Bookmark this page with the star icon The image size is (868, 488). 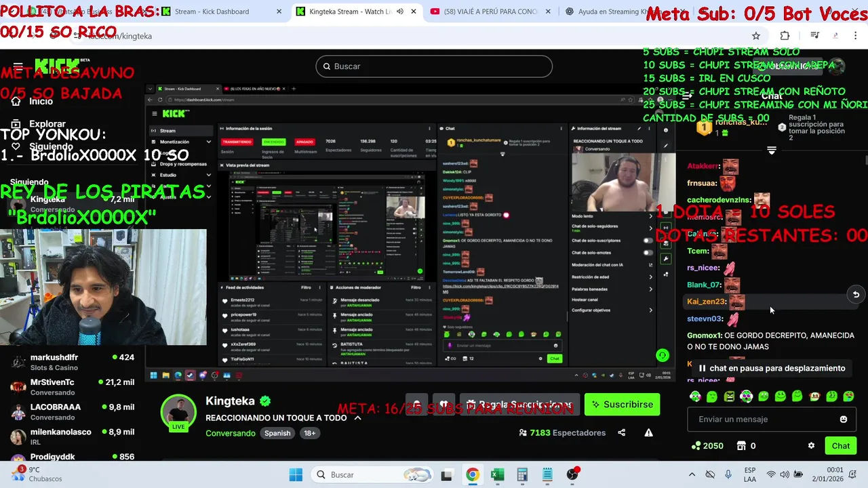[756, 36]
